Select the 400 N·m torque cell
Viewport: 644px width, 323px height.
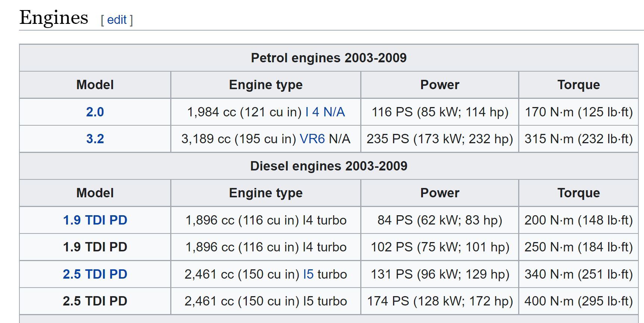click(578, 301)
